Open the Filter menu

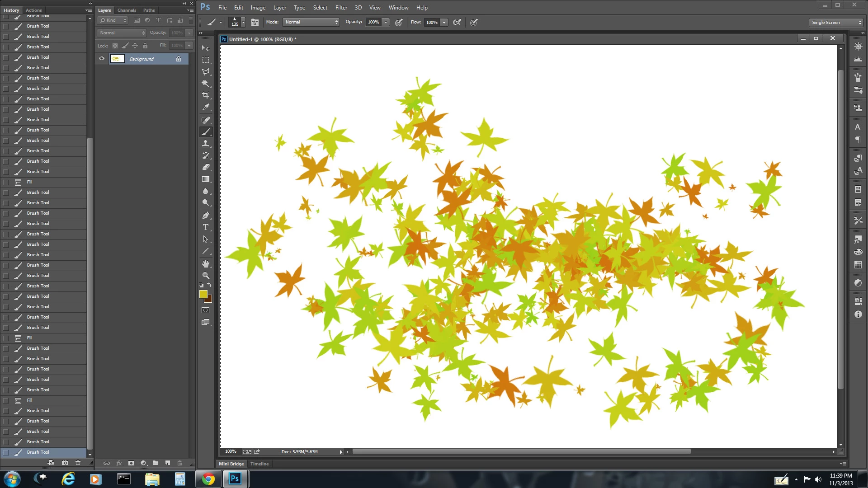click(x=341, y=8)
